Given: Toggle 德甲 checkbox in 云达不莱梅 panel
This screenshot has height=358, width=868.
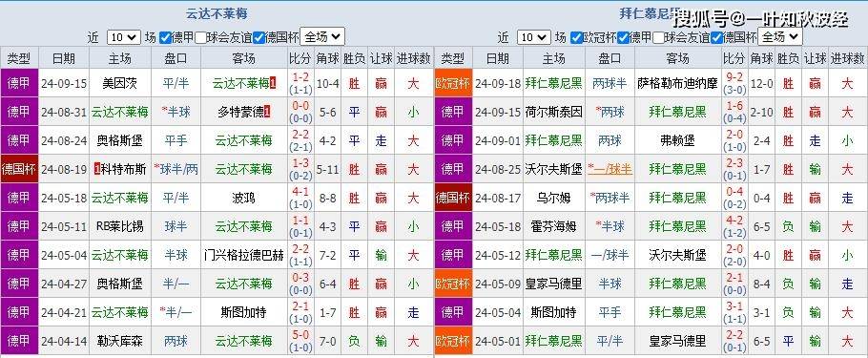Looking at the screenshot, I should tap(165, 37).
